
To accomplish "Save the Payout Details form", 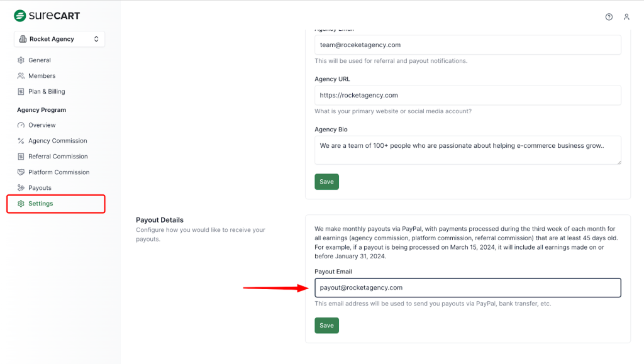I will [326, 325].
